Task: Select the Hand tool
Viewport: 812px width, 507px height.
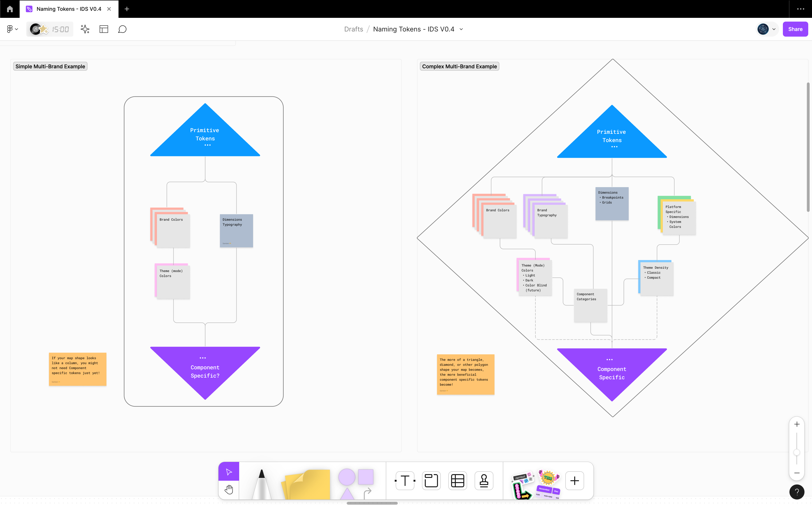Action: (x=229, y=490)
